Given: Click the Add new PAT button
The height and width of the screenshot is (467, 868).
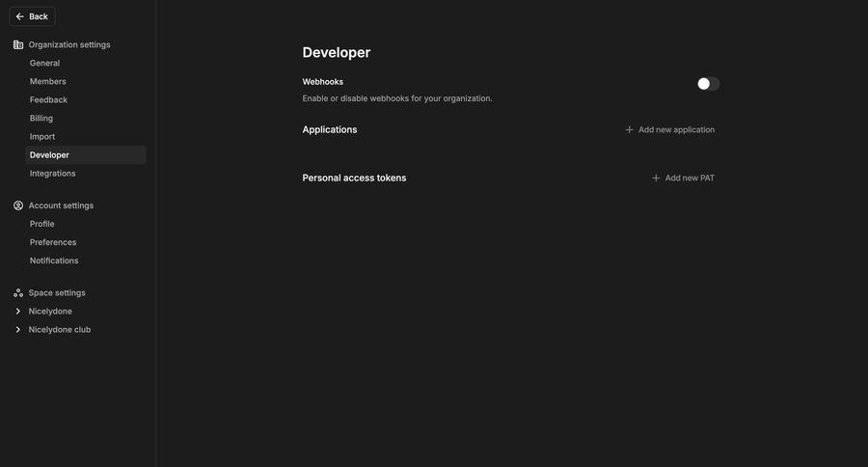Looking at the screenshot, I should click(684, 178).
